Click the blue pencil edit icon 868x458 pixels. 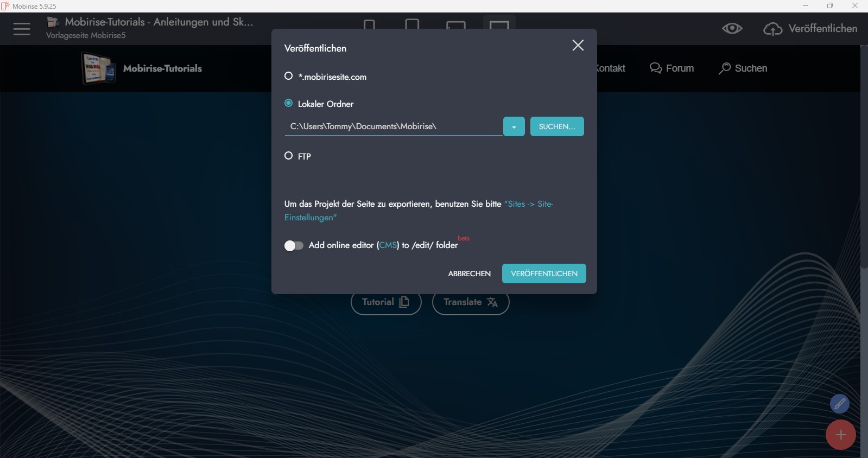(839, 404)
